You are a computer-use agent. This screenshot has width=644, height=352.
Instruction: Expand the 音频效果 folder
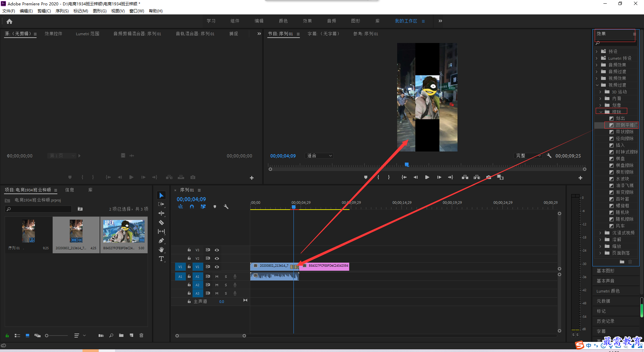pos(597,65)
